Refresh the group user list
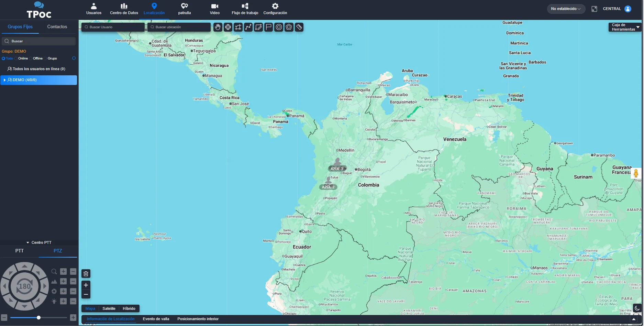Viewport: 644px width, 326px height. coord(74,58)
